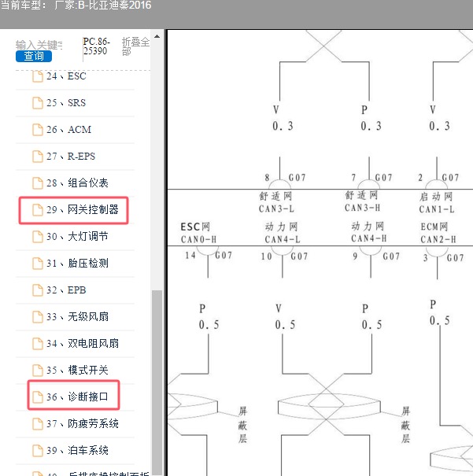Open the 27、R-EPS tree item
The width and height of the screenshot is (473, 476).
click(x=71, y=157)
